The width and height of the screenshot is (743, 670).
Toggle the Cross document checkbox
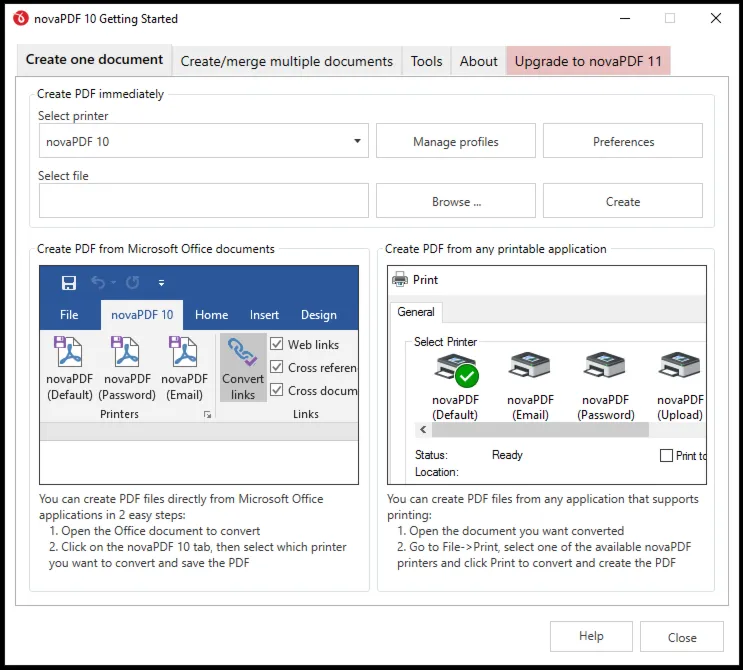[x=277, y=389]
